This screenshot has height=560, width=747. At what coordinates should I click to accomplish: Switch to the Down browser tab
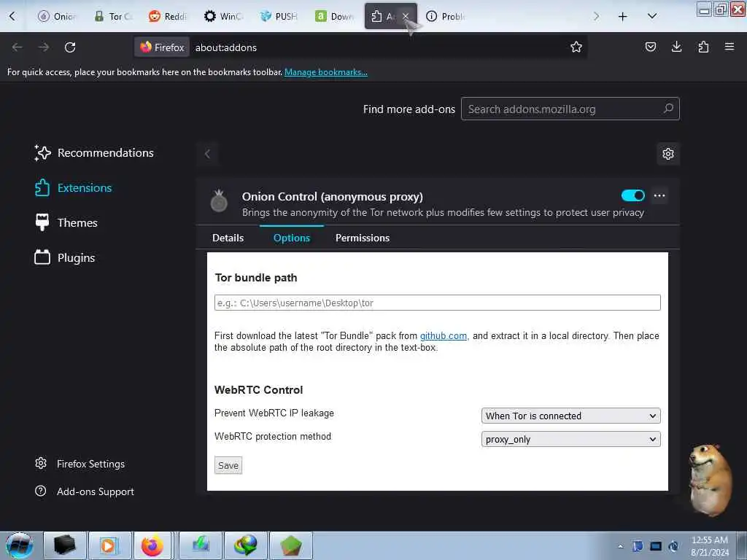pyautogui.click(x=334, y=16)
